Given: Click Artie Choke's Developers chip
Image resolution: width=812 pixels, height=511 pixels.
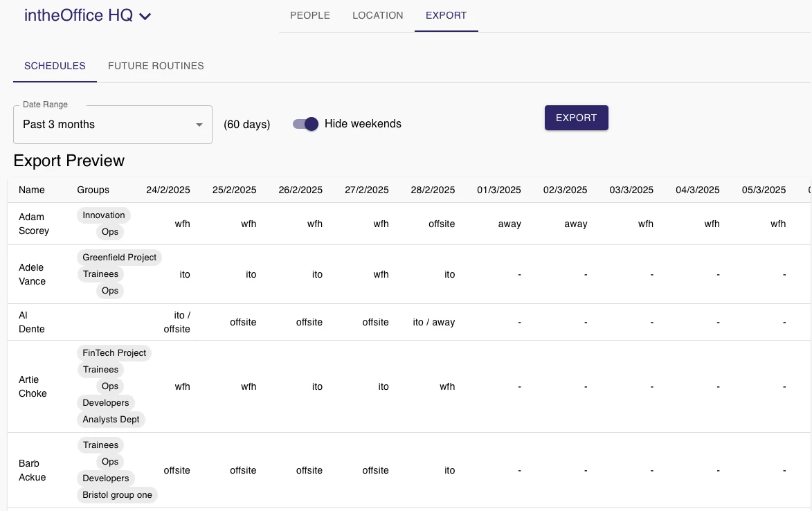Looking at the screenshot, I should tap(106, 403).
